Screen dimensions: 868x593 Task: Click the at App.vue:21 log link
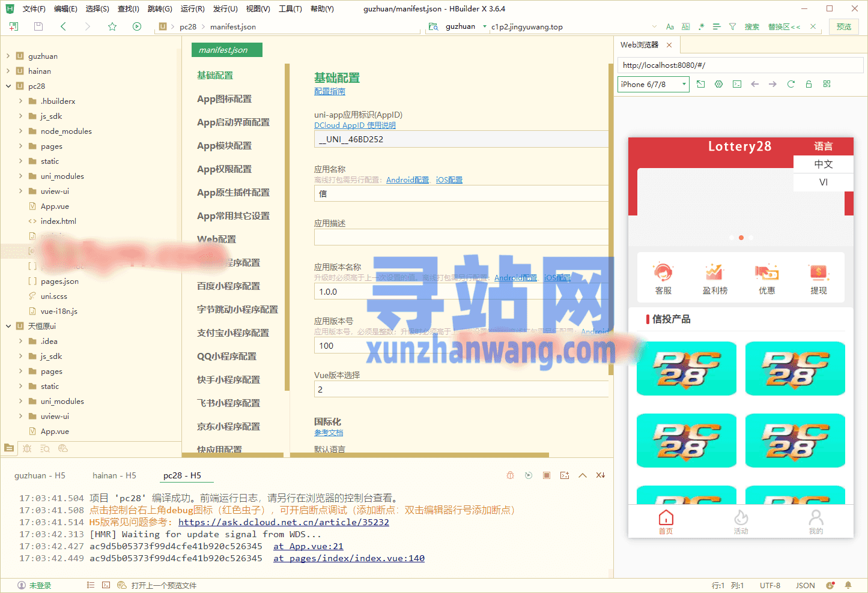point(308,546)
